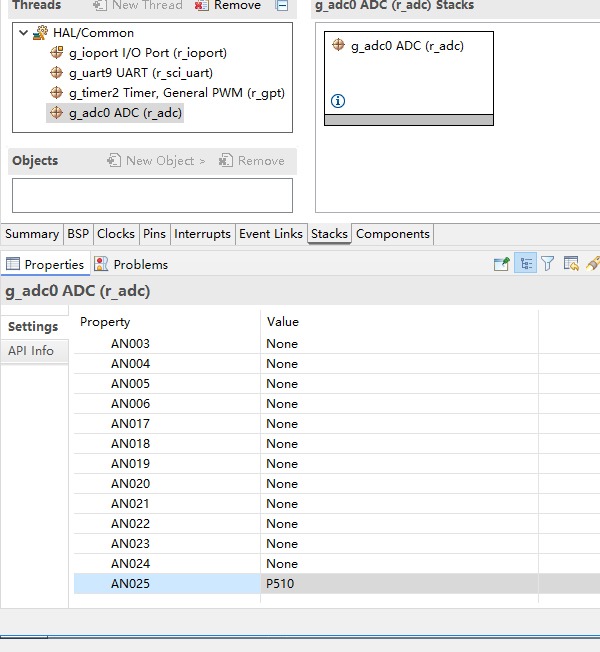Image resolution: width=600 pixels, height=652 pixels.
Task: Select the AN019 property row
Action: click(337, 463)
